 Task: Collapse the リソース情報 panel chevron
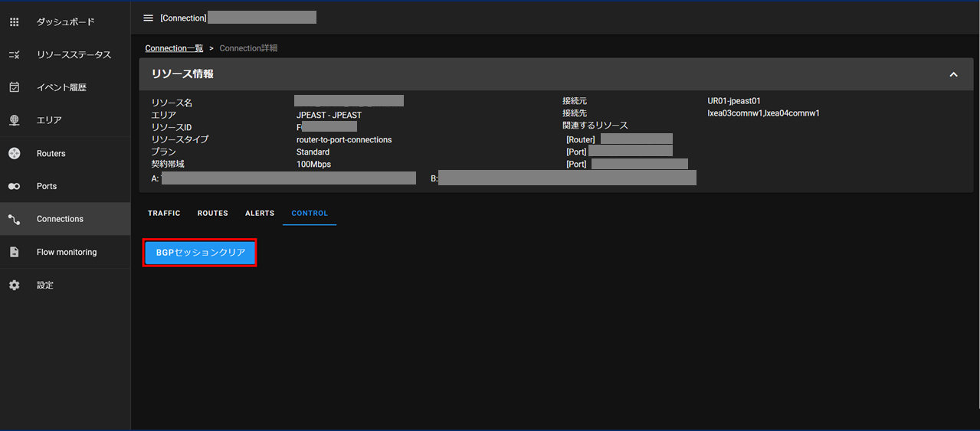click(953, 74)
